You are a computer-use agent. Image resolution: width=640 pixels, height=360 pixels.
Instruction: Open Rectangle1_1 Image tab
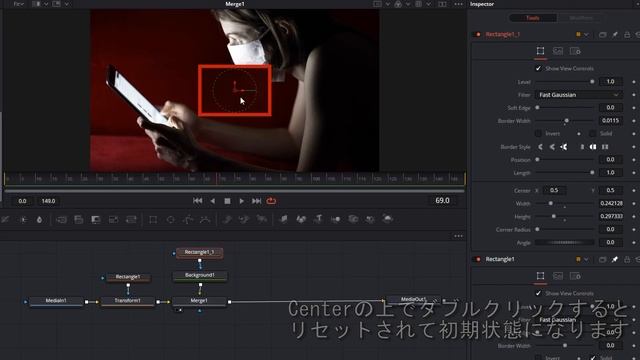click(x=558, y=51)
